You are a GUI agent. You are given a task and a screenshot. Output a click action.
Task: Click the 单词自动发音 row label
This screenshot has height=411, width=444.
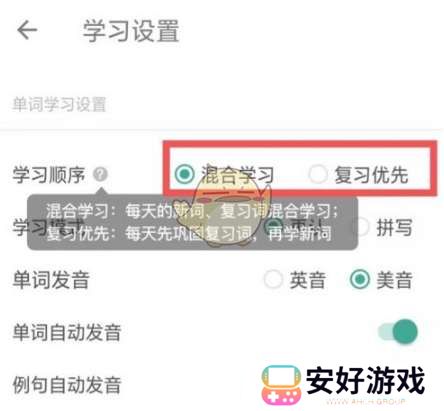click(67, 332)
